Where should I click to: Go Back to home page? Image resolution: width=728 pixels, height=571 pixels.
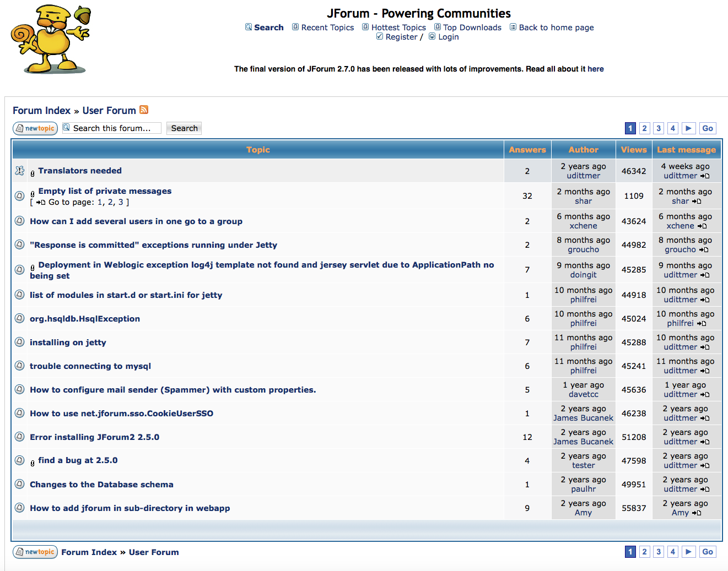click(x=556, y=28)
